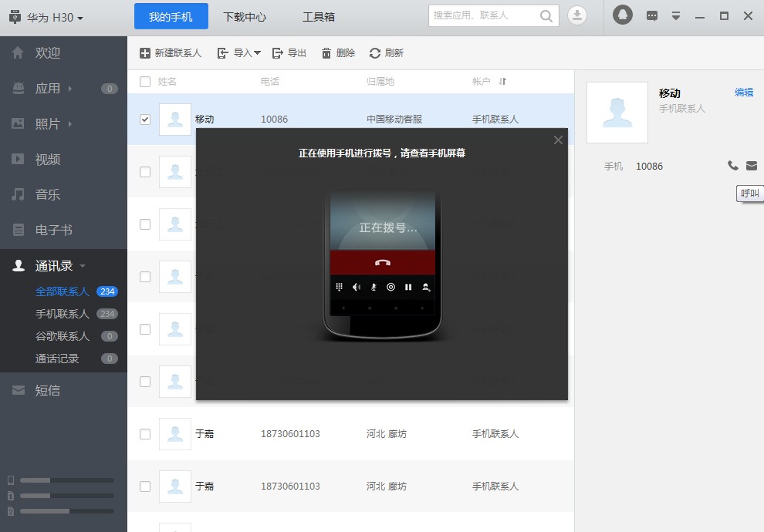The width and height of the screenshot is (764, 532).
Task: Click the 移动 contact avatar in details panel
Action: (x=617, y=113)
